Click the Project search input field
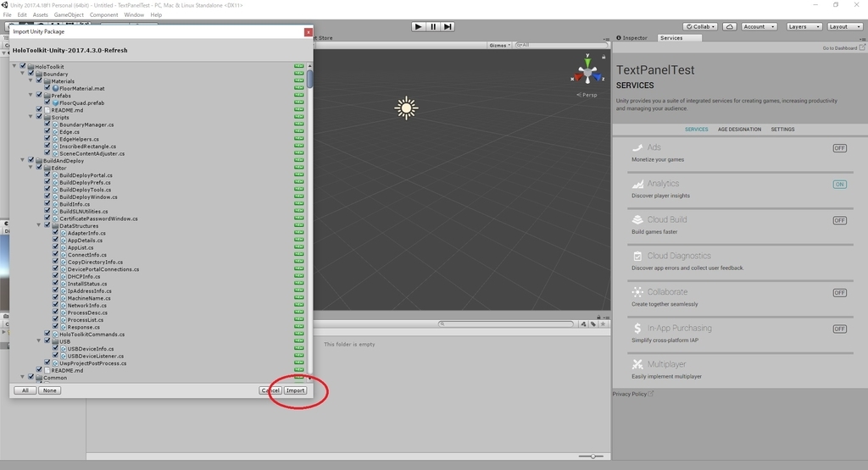 pyautogui.click(x=507, y=324)
